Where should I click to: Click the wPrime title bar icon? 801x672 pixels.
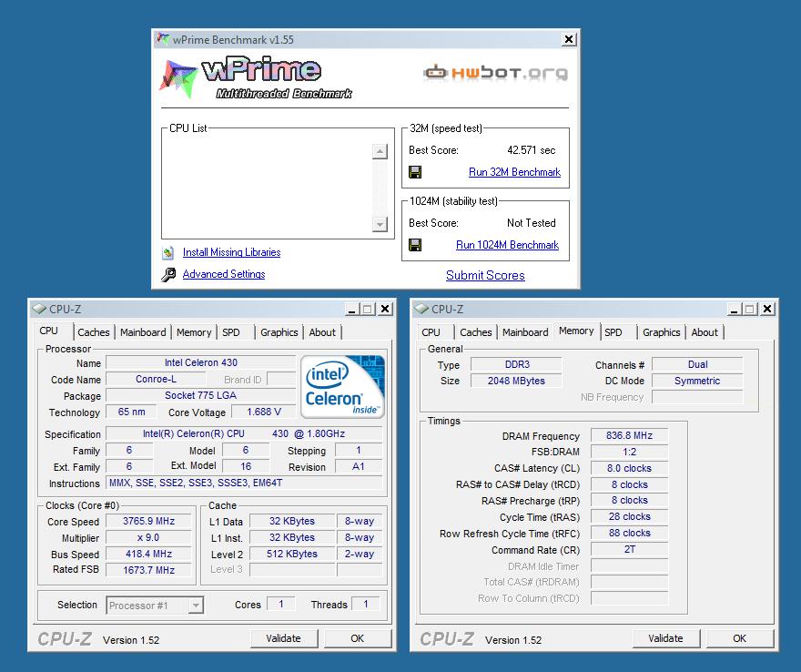[163, 39]
